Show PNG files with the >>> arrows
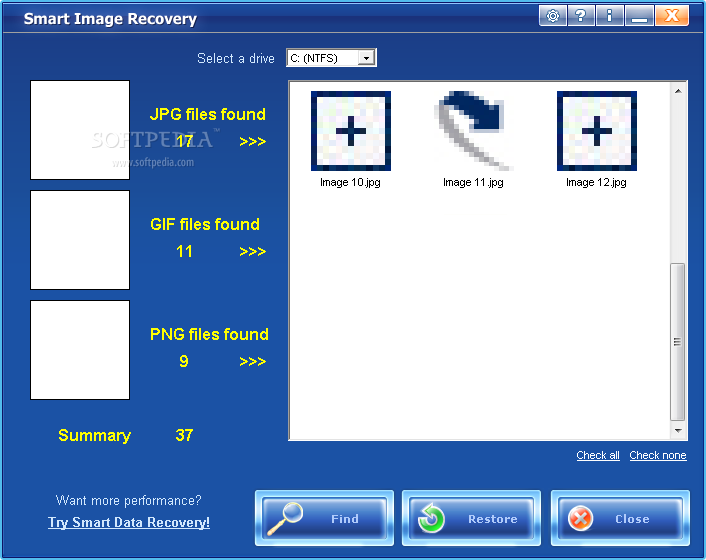This screenshot has height=560, width=706. pyautogui.click(x=253, y=361)
